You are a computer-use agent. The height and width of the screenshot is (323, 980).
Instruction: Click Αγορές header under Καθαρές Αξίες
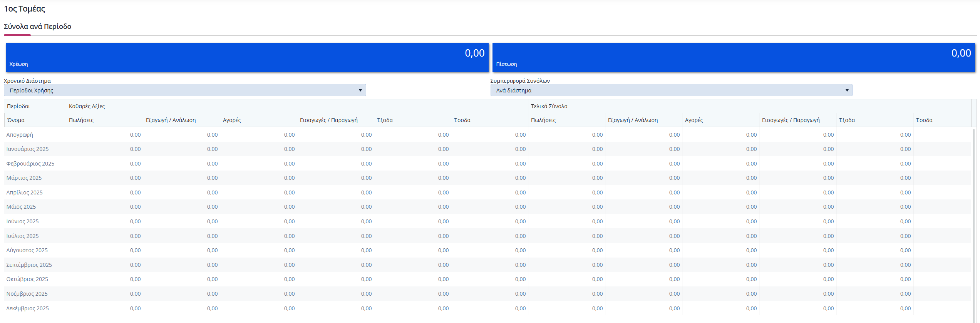click(x=258, y=120)
